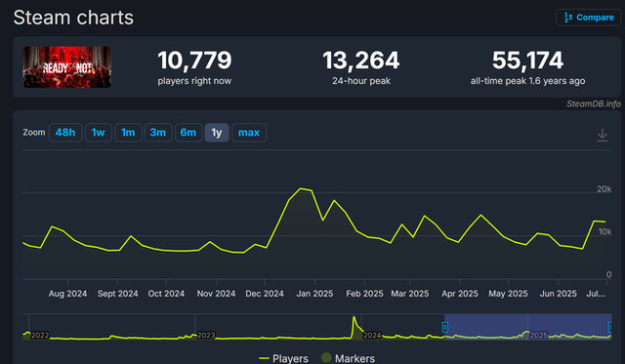Viewport: 625px width, 364px height.
Task: Click the Feb 2025 axis label
Action: point(364,294)
